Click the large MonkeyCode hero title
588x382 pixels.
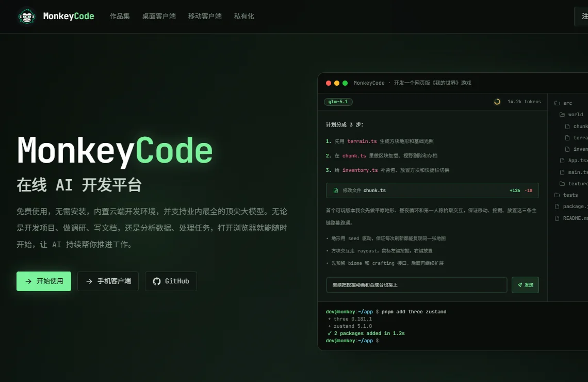coord(115,151)
